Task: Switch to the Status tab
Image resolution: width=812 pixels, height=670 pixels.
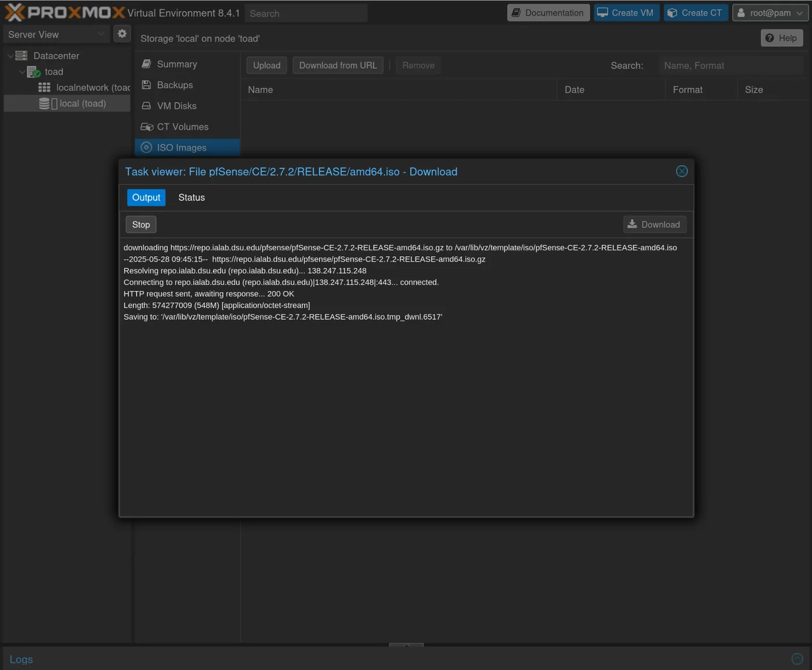Action: coord(191,198)
